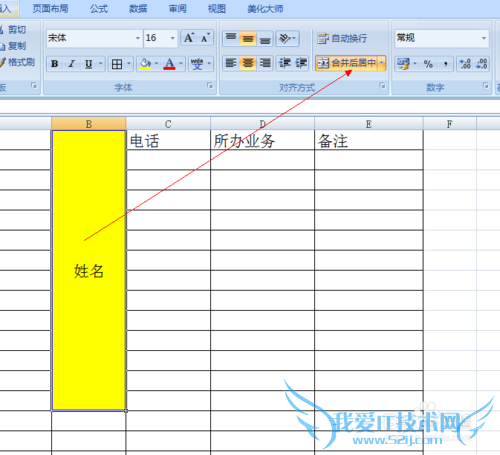Switch to 审阅 tab

click(178, 8)
